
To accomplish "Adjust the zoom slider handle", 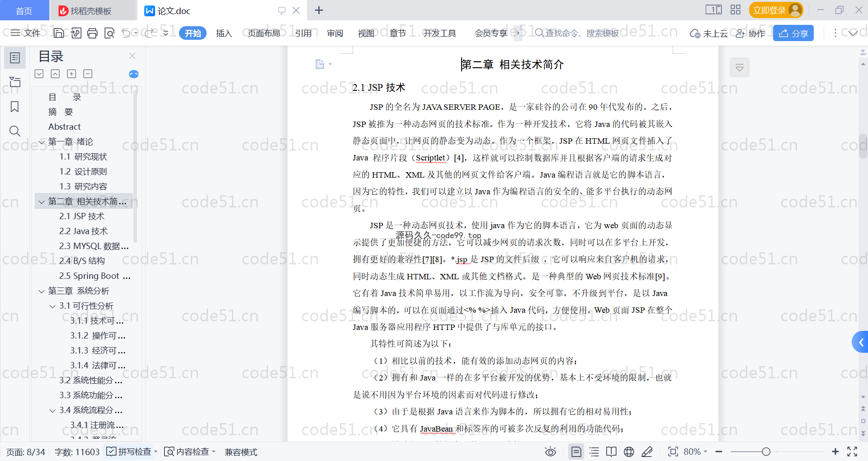I will 766,452.
